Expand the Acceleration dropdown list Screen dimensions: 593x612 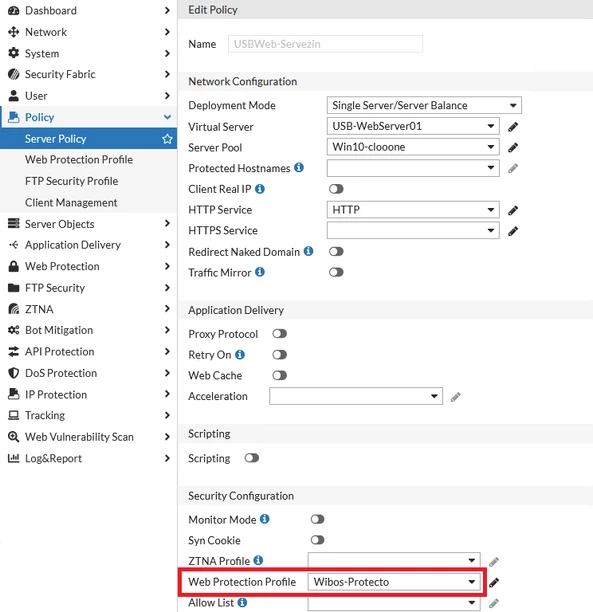tap(356, 396)
